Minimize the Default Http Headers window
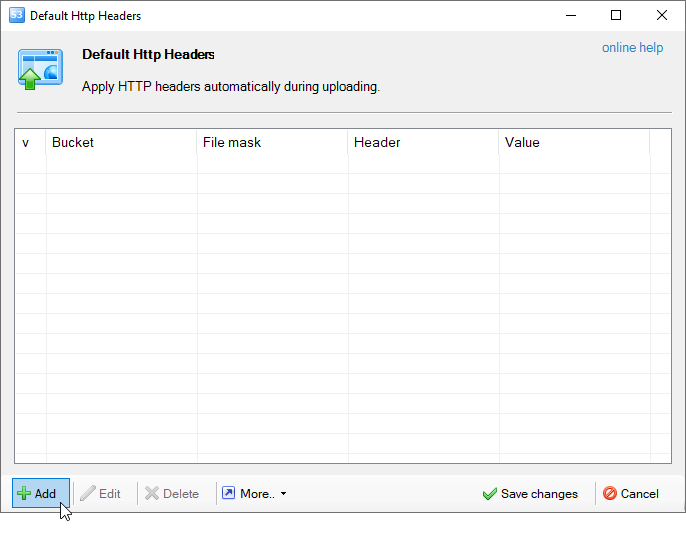 click(571, 15)
